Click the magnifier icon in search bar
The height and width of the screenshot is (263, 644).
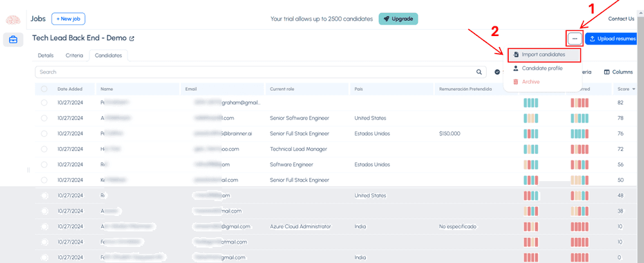coord(479,72)
